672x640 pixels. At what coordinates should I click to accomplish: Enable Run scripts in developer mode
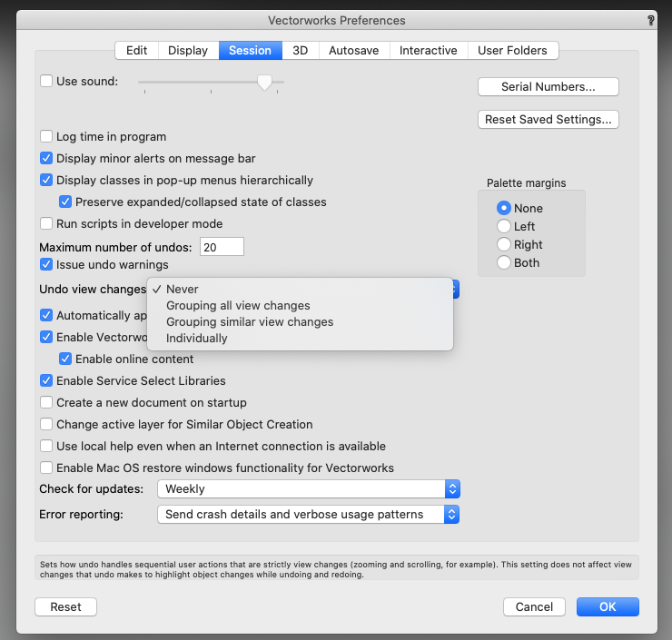(x=46, y=224)
